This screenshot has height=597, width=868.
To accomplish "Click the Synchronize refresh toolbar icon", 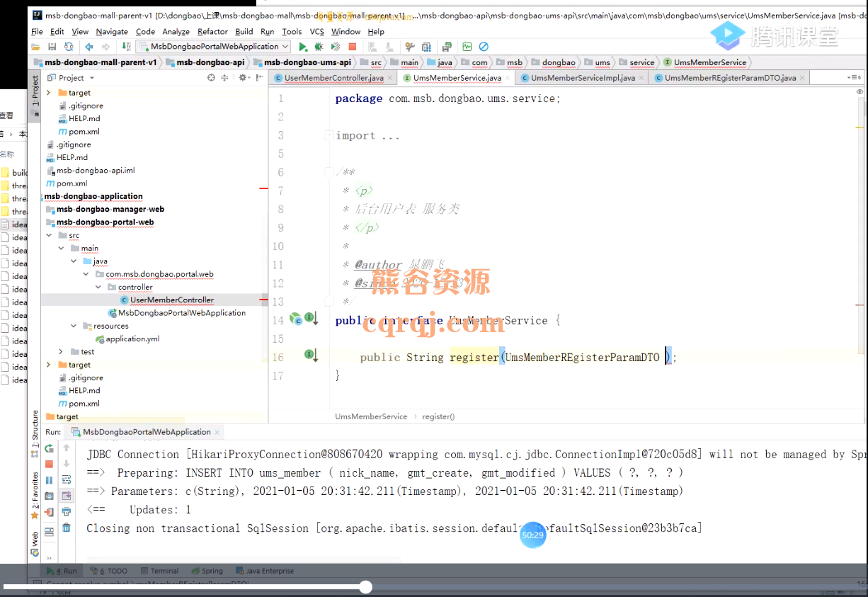I will click(69, 47).
